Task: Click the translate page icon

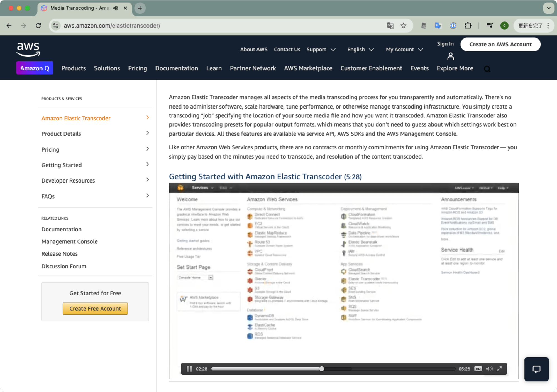Action: point(390,26)
